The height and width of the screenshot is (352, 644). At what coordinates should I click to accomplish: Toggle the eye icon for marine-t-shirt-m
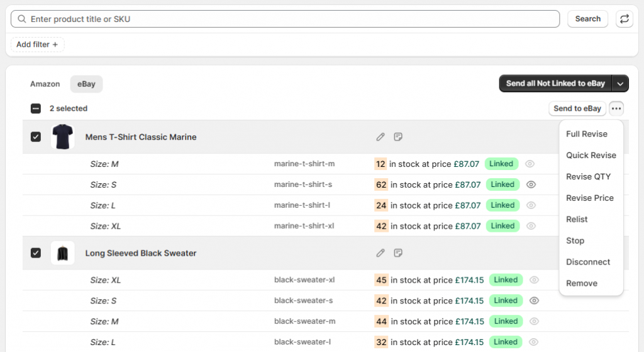coord(530,164)
